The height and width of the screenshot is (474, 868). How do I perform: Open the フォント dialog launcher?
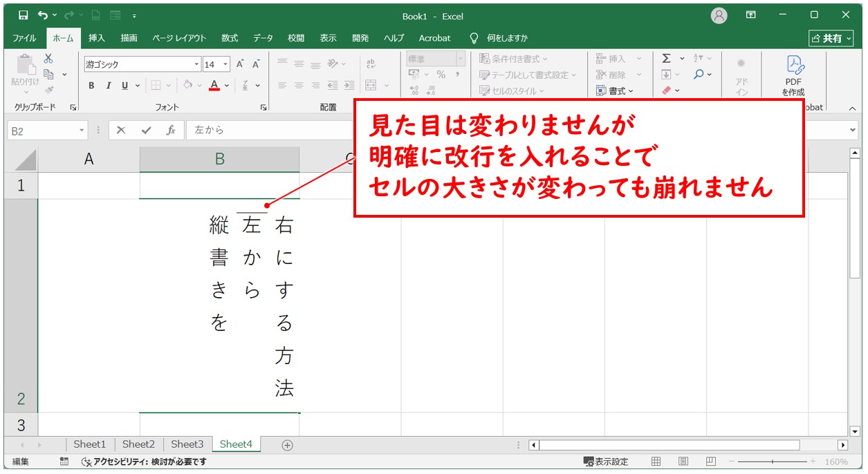[x=264, y=108]
